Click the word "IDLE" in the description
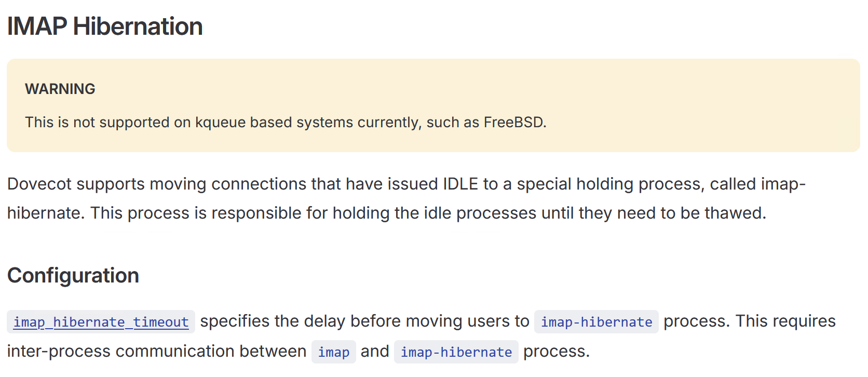Viewport: 868px width, 377px height. (x=460, y=184)
